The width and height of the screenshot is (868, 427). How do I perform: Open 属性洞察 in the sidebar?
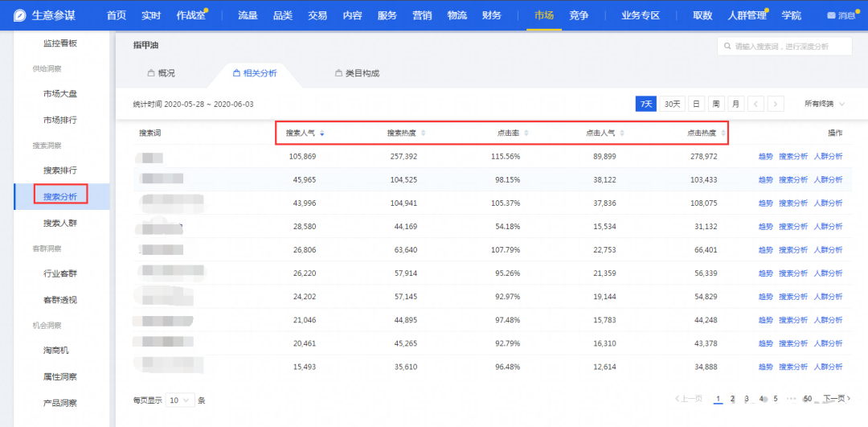[60, 376]
